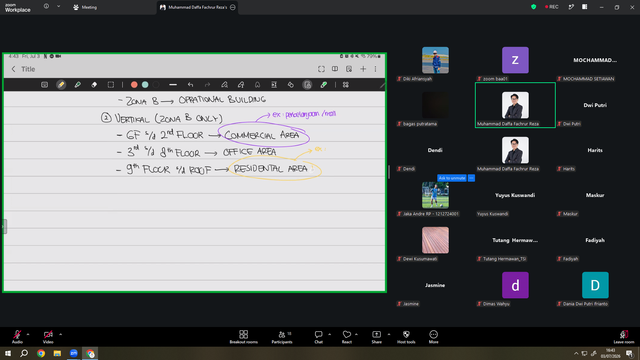This screenshot has width=640, height=360.
Task: Show hidden system tray icons
Action: click(x=576, y=353)
